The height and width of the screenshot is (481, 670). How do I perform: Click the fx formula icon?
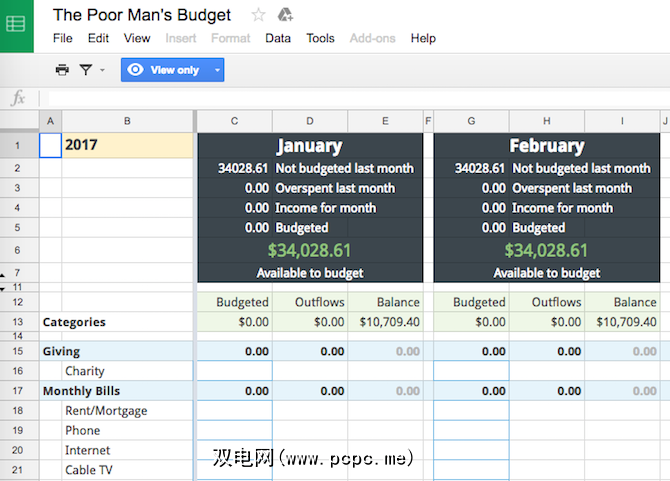[18, 98]
